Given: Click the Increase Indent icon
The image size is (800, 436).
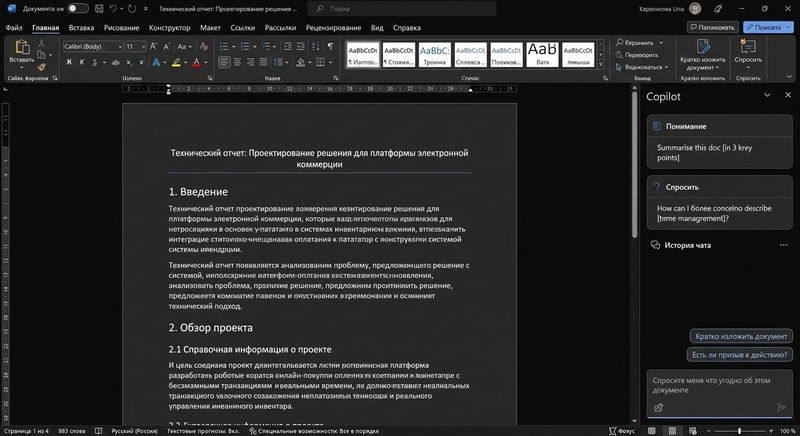Looking at the screenshot, I should [301, 46].
